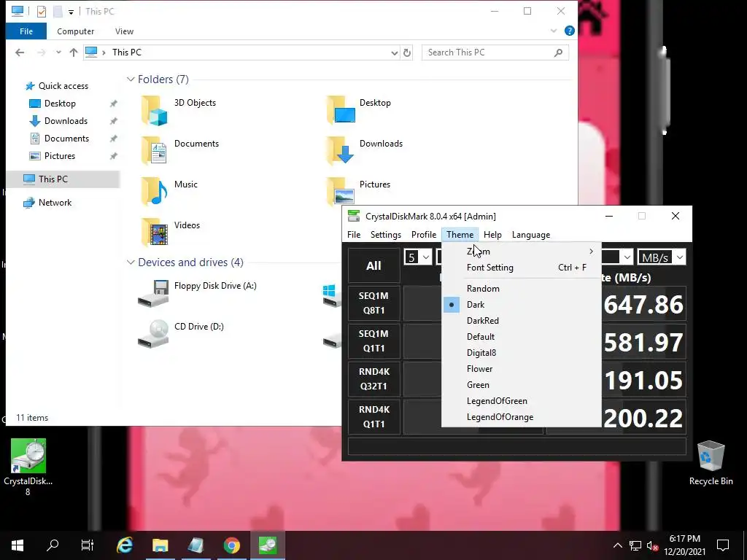Image resolution: width=747 pixels, height=560 pixels.
Task: Show hidden tray icons chevron
Action: (617, 545)
